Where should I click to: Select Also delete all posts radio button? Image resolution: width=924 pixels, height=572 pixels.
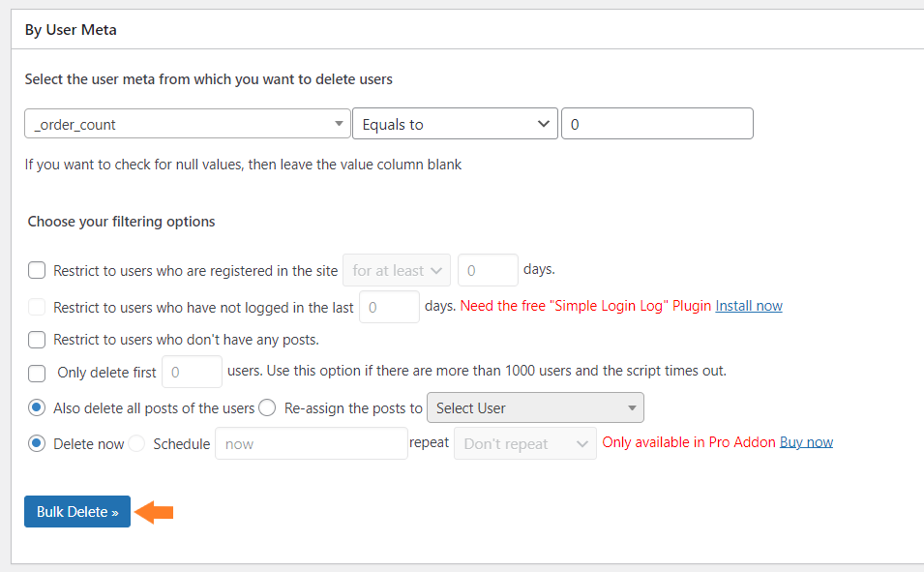pos(37,408)
